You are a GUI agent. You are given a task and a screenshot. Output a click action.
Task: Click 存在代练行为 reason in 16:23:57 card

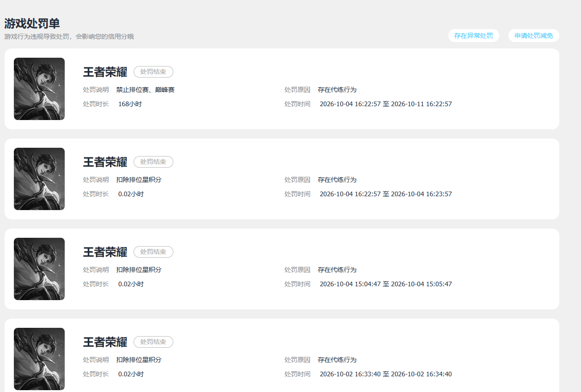click(337, 180)
